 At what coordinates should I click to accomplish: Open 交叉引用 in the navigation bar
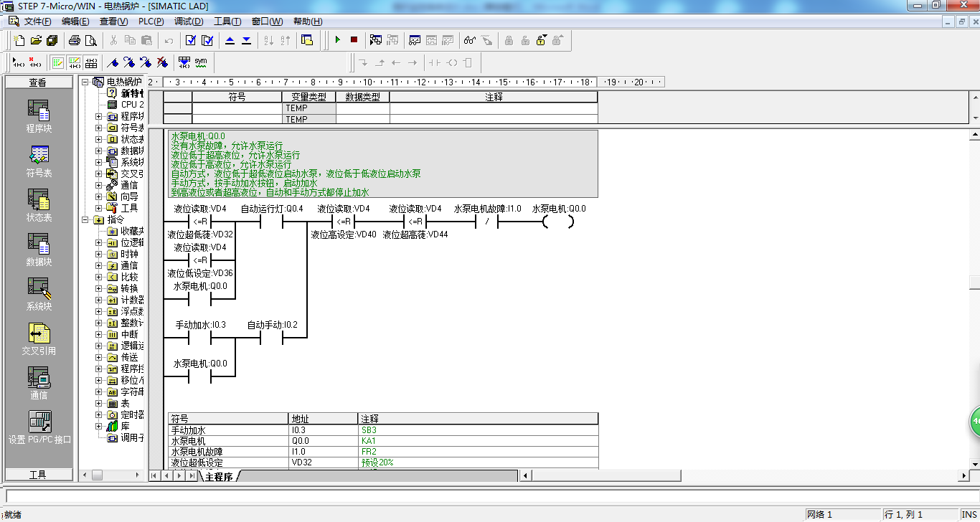[39, 338]
